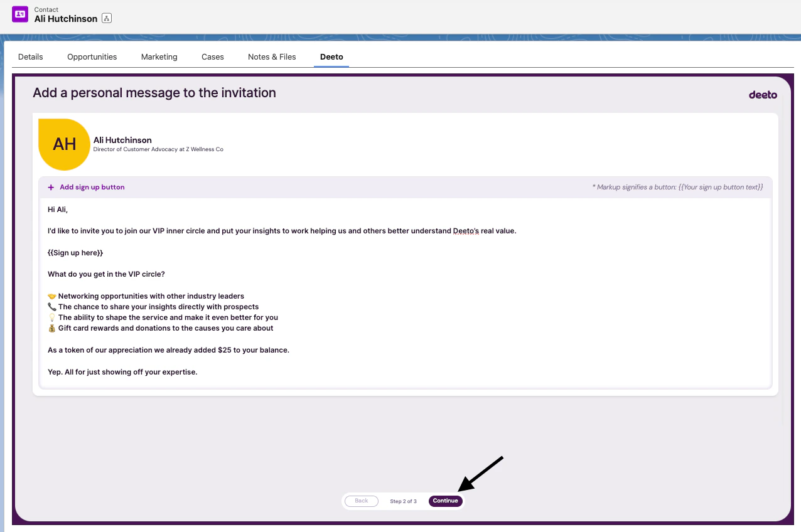Click "What do you get in the VIP circle?"
Viewport: 801px width, 532px height.
coord(106,274)
